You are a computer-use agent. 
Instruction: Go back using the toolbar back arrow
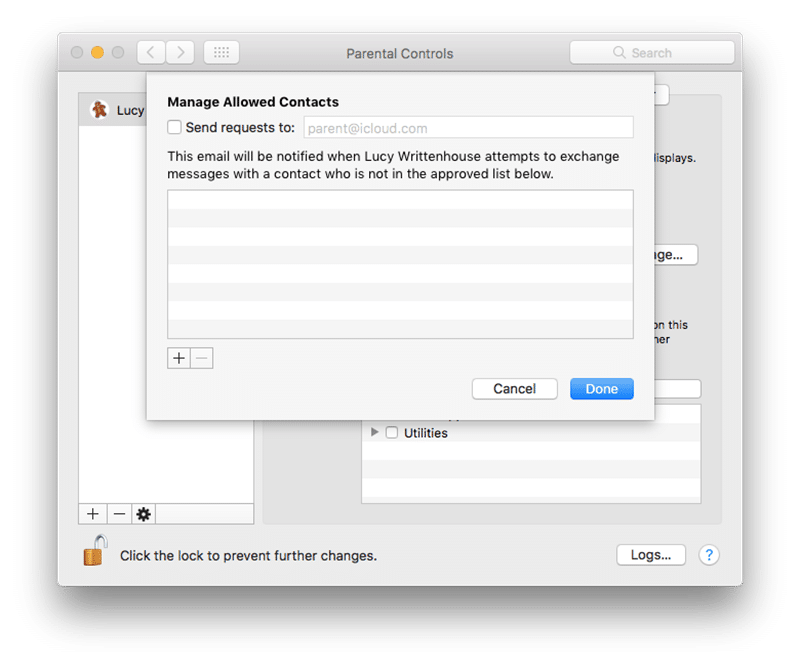(x=150, y=53)
